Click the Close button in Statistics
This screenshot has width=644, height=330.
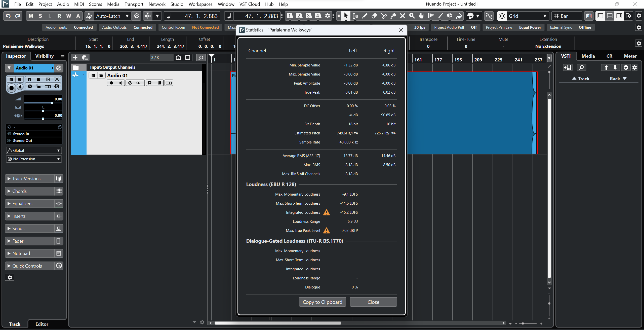pyautogui.click(x=373, y=302)
